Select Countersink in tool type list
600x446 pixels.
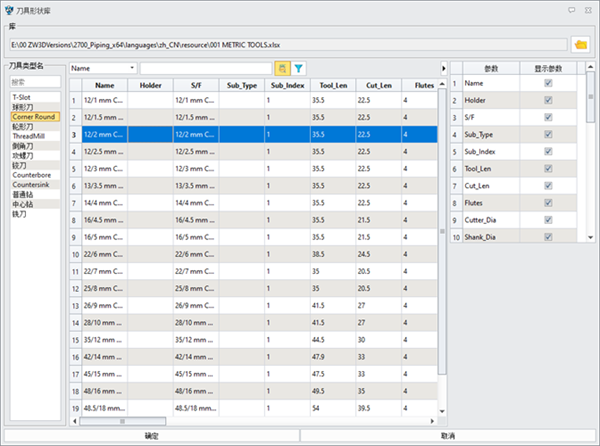coord(32,184)
